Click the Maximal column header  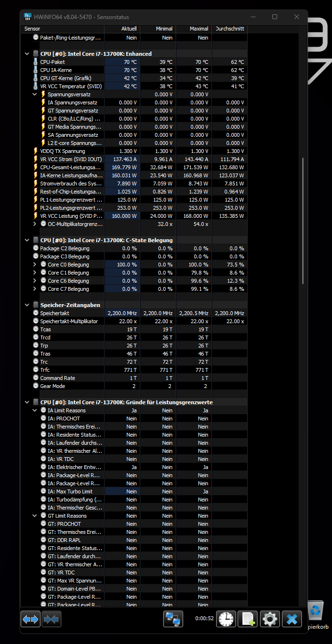[194, 29]
